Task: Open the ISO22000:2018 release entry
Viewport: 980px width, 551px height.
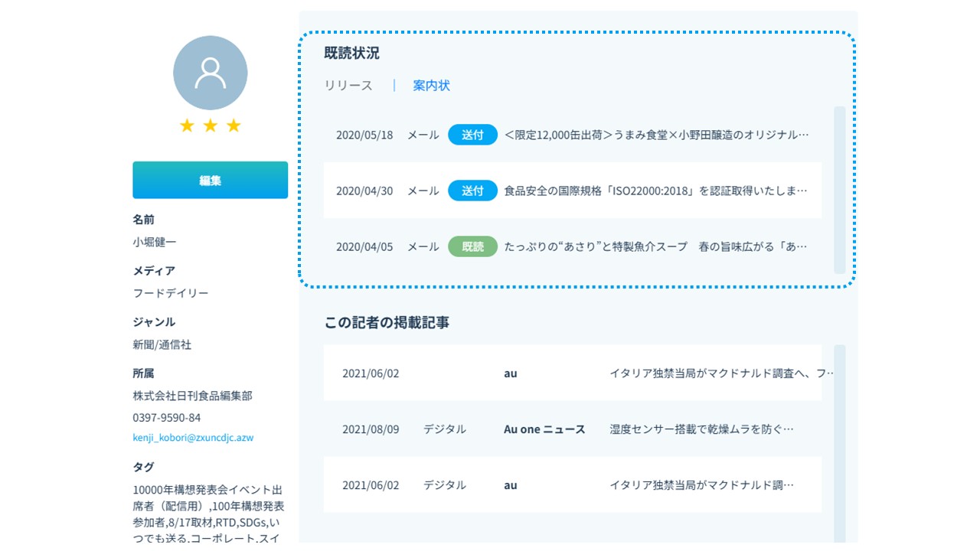Action: [655, 191]
